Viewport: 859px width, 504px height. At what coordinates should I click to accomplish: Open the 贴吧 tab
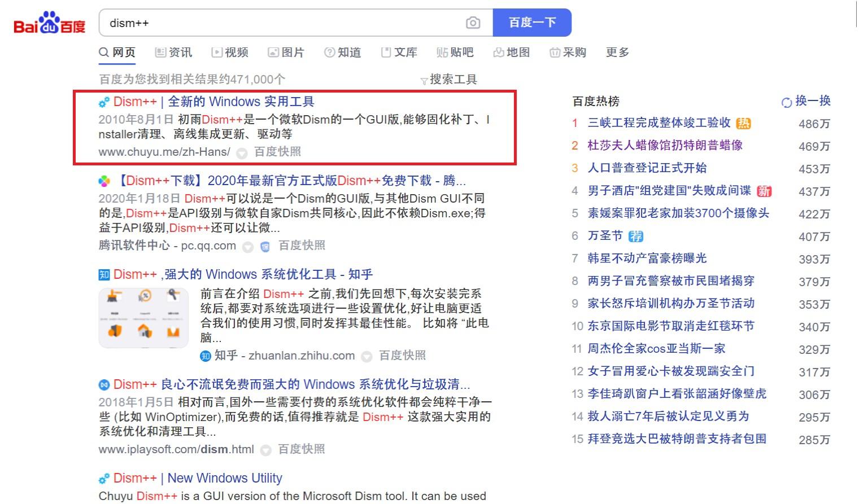[455, 52]
